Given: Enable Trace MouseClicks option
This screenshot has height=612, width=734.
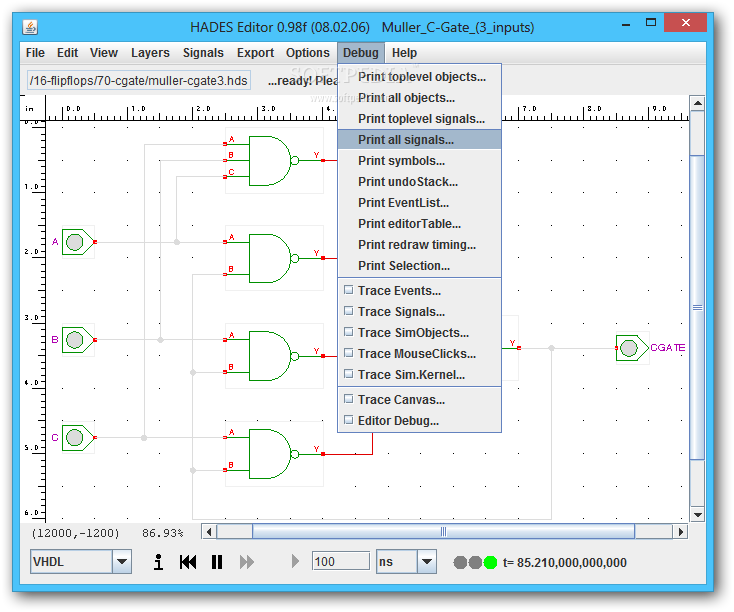Looking at the screenshot, I should [348, 353].
